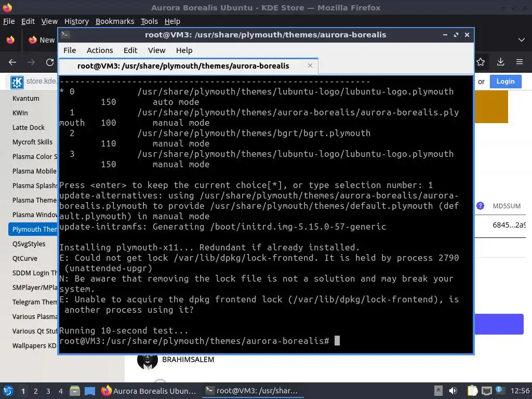This screenshot has height=399, width=532.
Task: Open QSvgStyles category
Action: [x=29, y=244]
